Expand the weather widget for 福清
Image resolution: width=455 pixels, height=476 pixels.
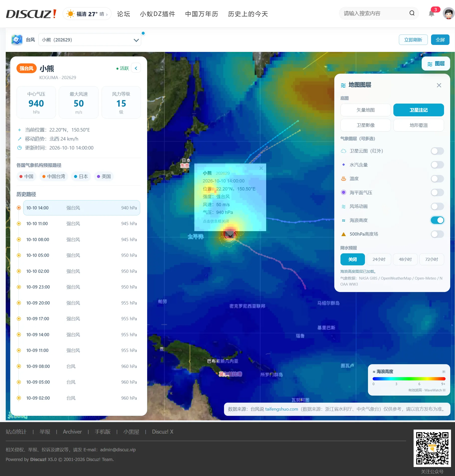(87, 14)
